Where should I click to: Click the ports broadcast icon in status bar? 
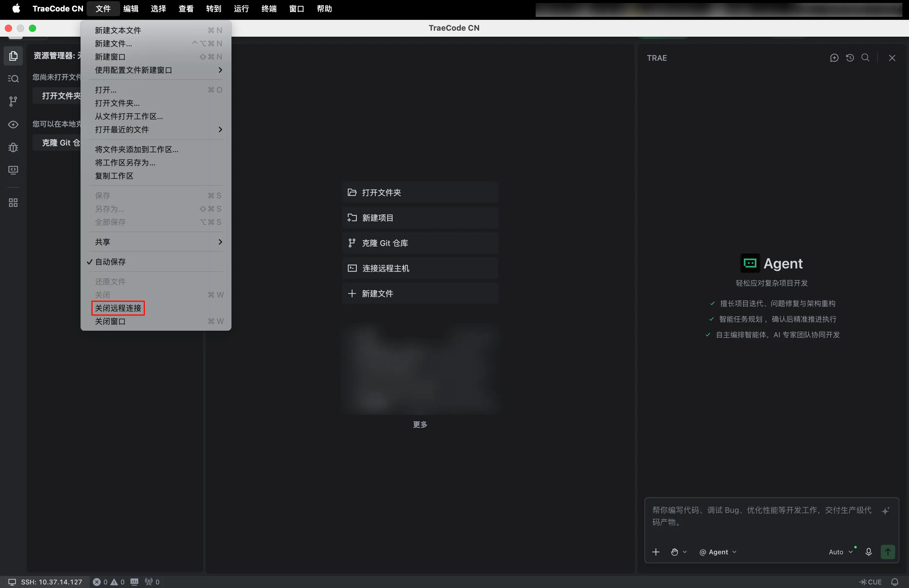pyautogui.click(x=152, y=582)
